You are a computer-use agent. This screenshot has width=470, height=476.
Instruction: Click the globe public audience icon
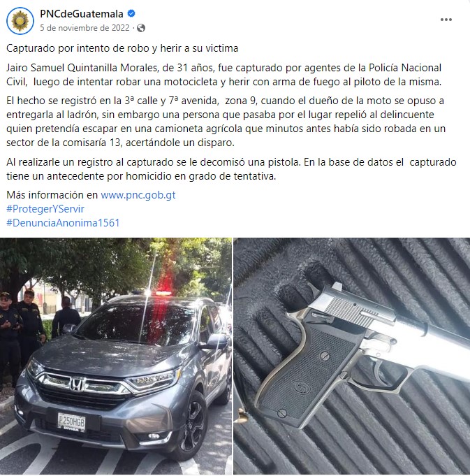tap(141, 28)
